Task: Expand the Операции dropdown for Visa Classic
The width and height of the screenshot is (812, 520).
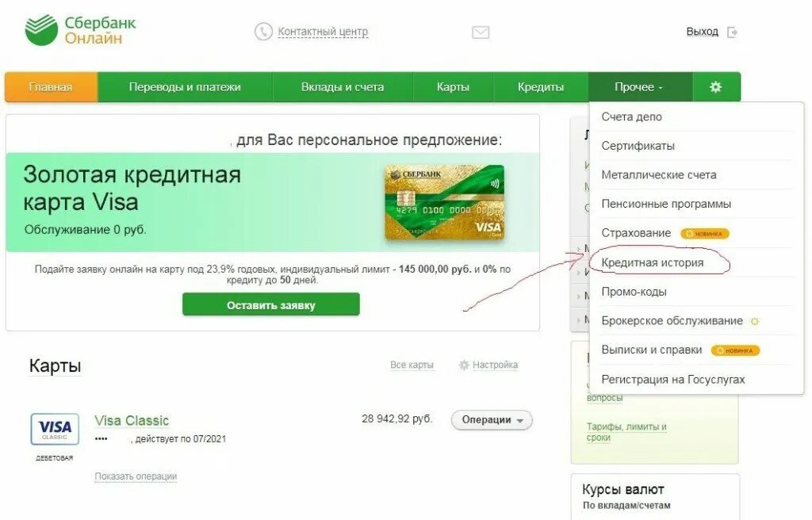Action: pos(492,420)
